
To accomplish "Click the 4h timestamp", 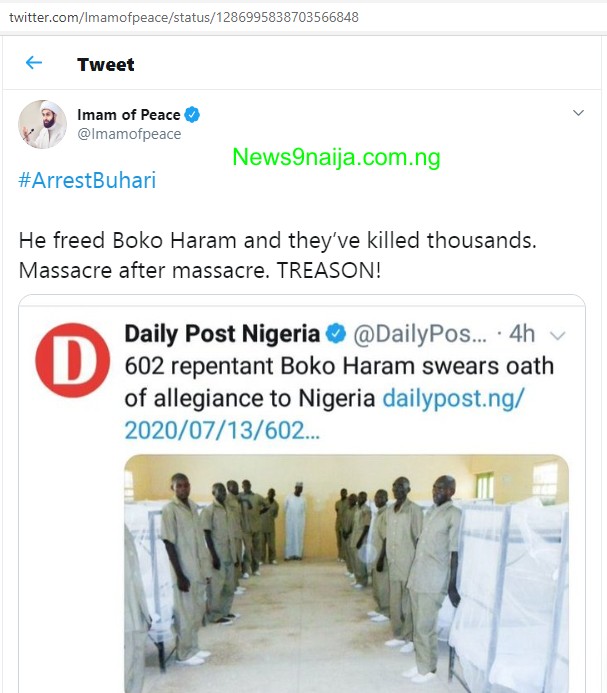I will pyautogui.click(x=523, y=333).
